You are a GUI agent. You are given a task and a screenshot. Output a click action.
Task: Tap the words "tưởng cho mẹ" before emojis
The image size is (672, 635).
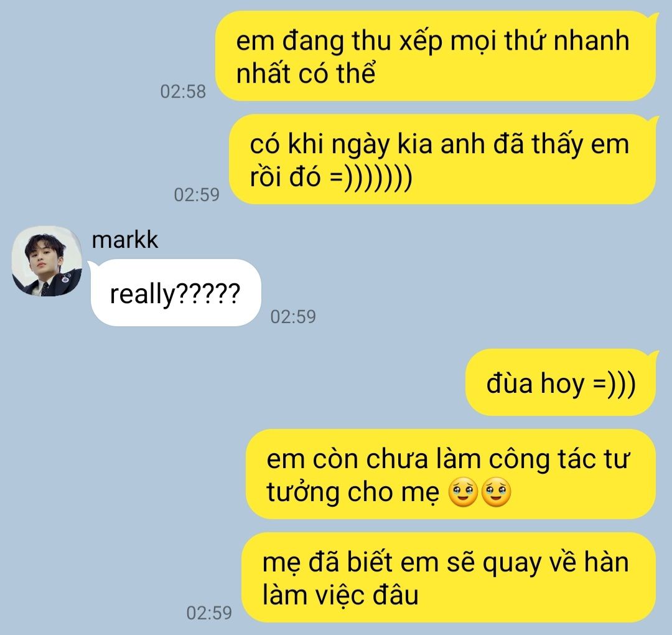(x=353, y=492)
